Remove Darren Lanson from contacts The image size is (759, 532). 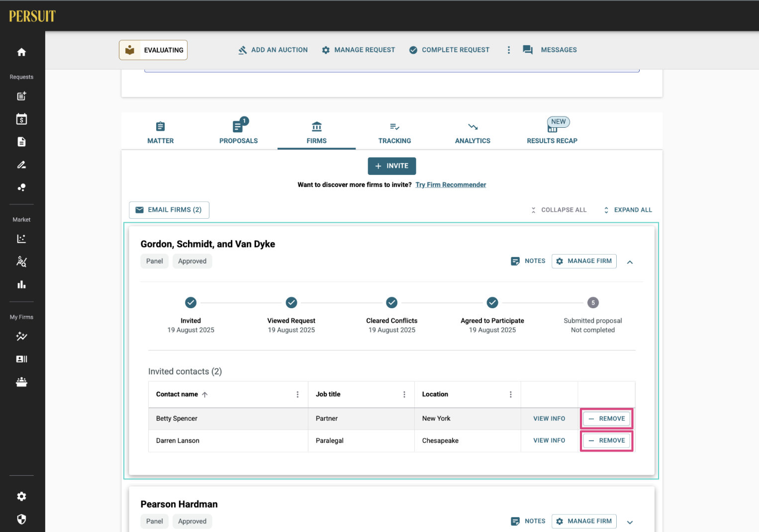point(606,441)
